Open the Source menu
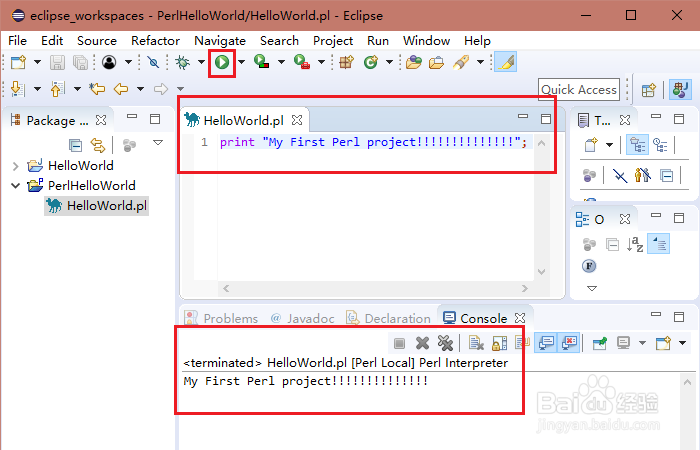Image resolution: width=700 pixels, height=450 pixels. [97, 41]
